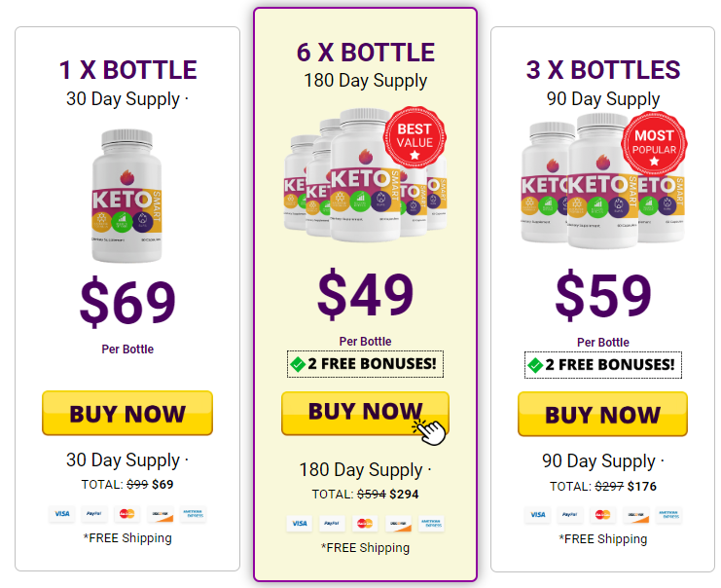Click the Most Popular red badge
The width and height of the screenshot is (721, 588).
pyautogui.click(x=654, y=143)
